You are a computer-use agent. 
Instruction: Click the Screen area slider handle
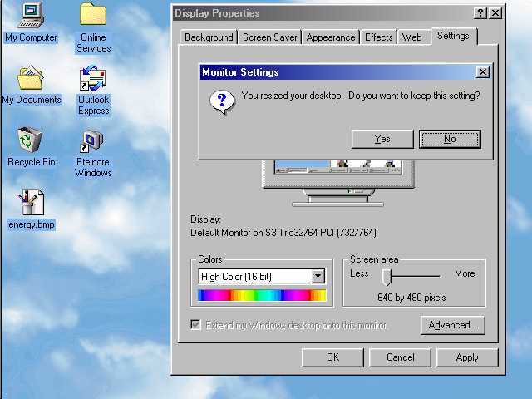387,277
